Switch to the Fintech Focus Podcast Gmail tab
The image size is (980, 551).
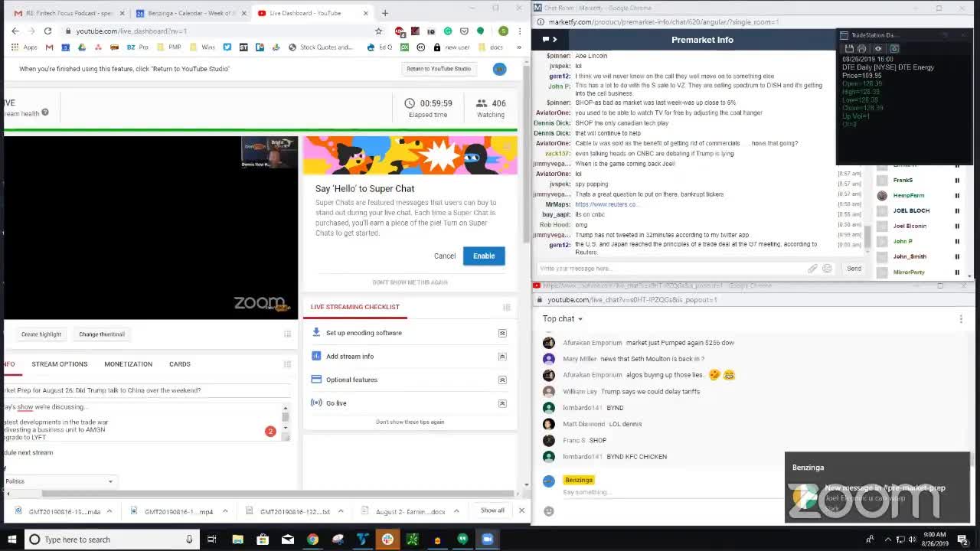pos(69,13)
